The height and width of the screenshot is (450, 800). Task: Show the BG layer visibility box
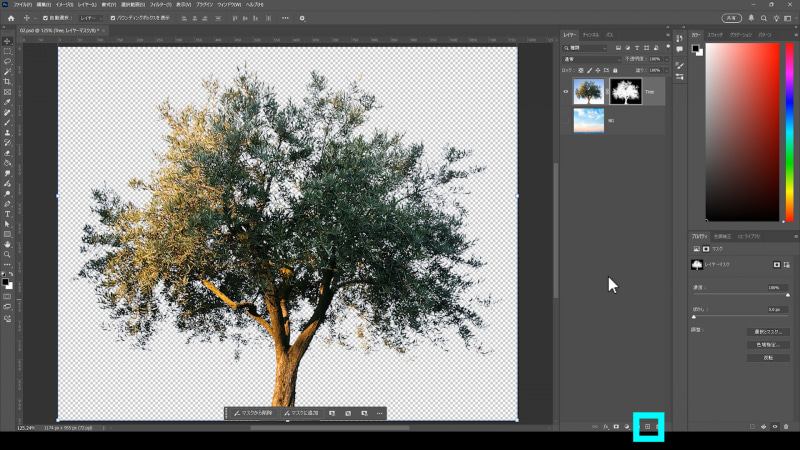[x=566, y=121]
